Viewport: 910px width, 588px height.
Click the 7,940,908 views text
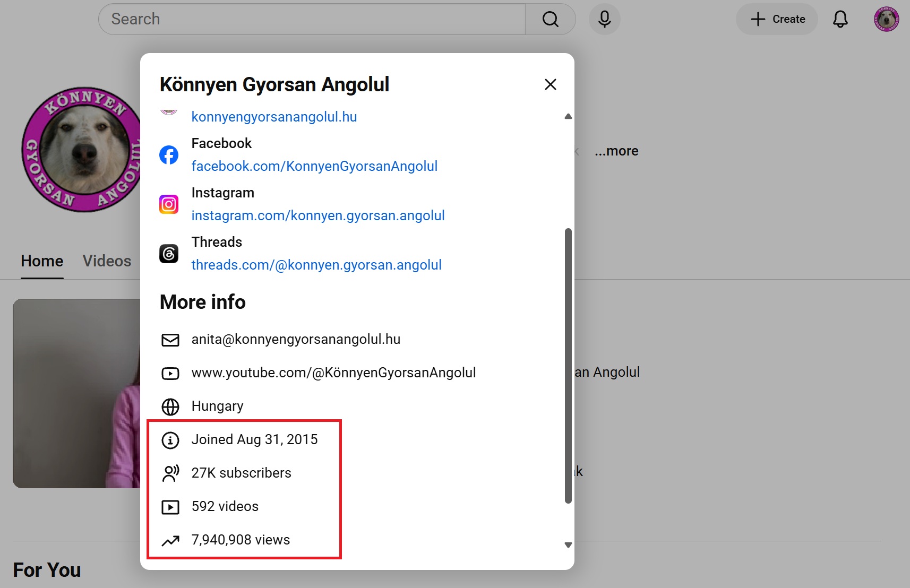[241, 540]
